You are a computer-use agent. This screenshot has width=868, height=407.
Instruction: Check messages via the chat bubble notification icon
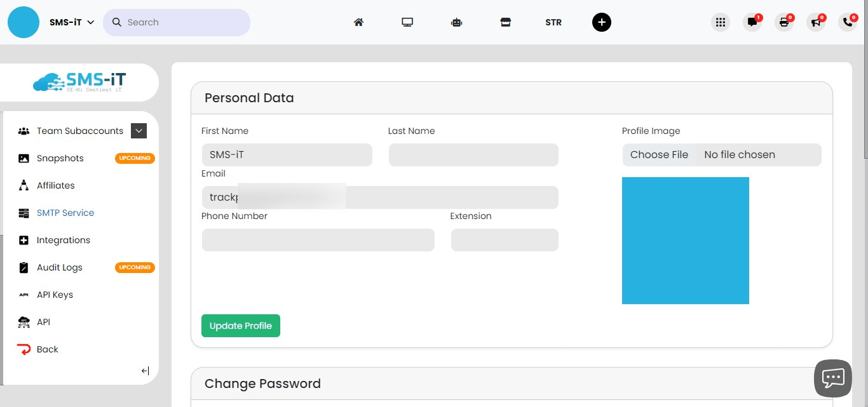[752, 22]
